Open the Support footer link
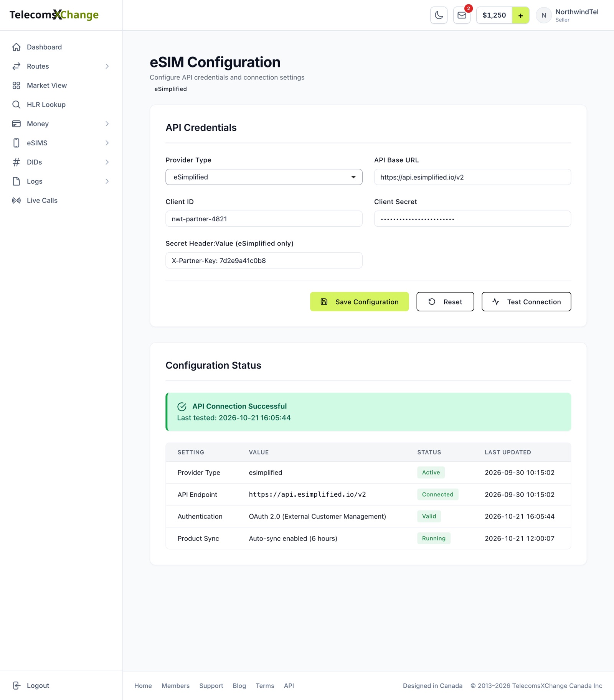The width and height of the screenshot is (614, 700). click(211, 686)
